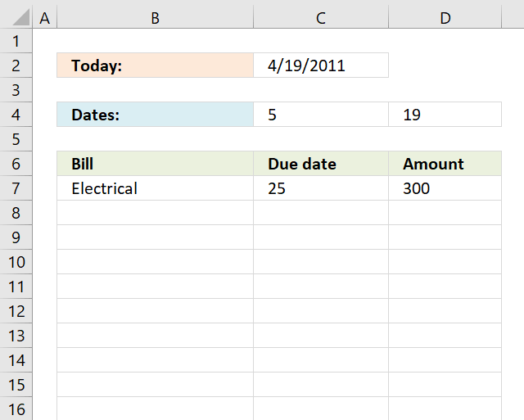Select row 8 header
Image resolution: width=524 pixels, height=420 pixels.
pyautogui.click(x=16, y=213)
